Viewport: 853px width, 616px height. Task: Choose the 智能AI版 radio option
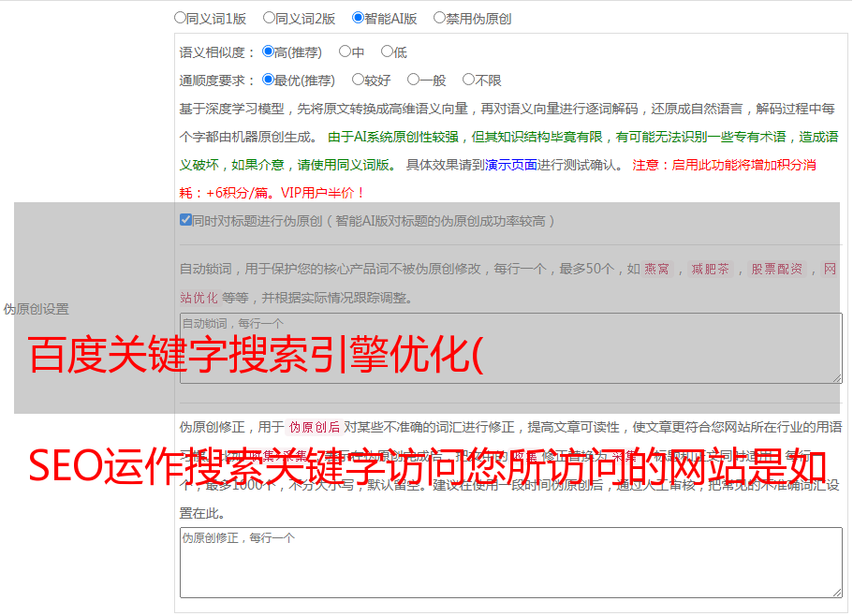click(358, 18)
